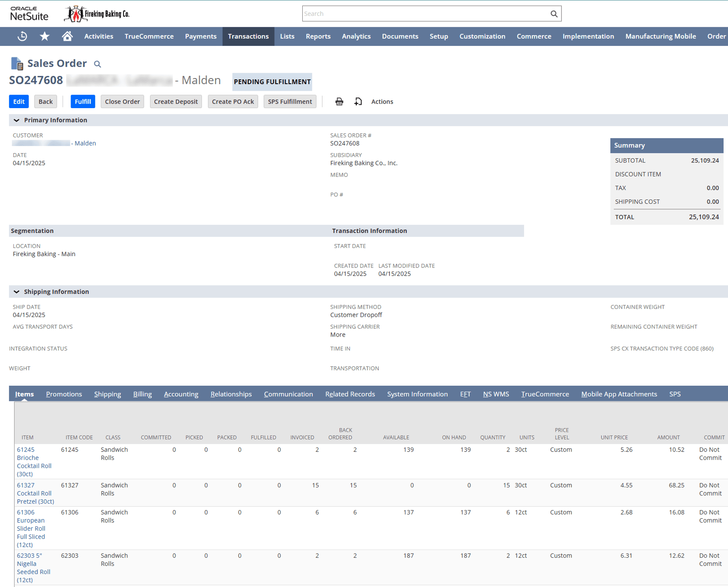Switch to the Promotions subtab
This screenshot has width=728, height=587.
(x=64, y=394)
